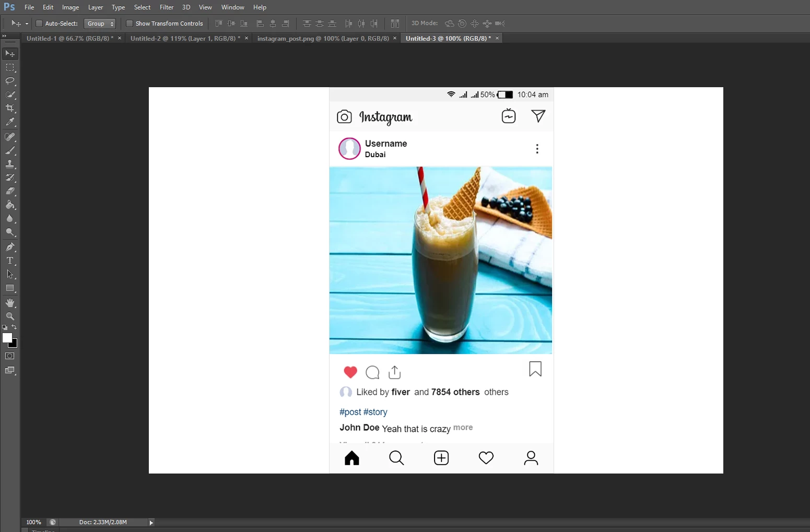
Task: Select the Horizontal Type tool
Action: click(x=10, y=261)
